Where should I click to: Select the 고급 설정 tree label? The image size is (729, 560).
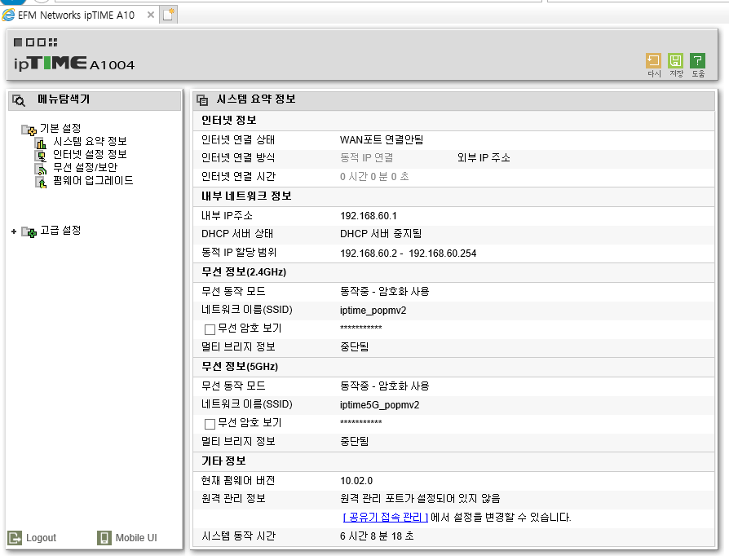[x=60, y=231]
